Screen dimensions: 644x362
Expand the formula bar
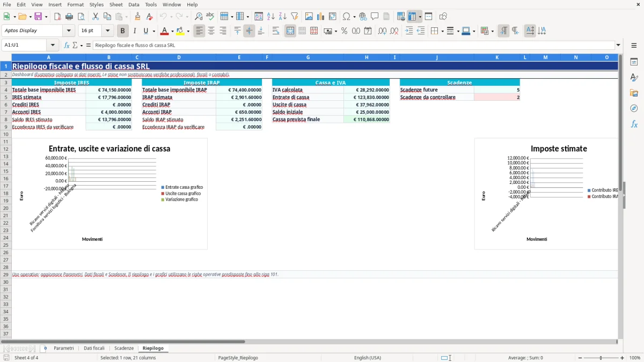coord(619,46)
